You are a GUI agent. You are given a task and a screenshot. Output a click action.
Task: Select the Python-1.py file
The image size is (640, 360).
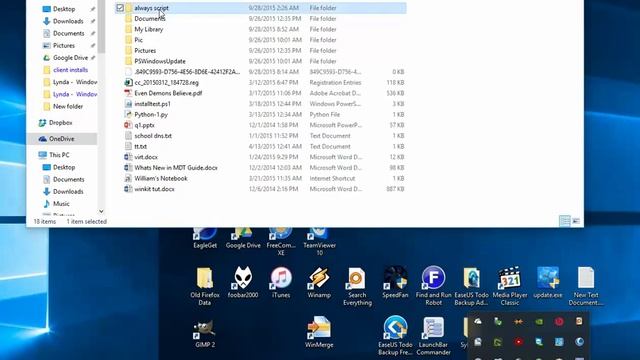coord(260,114)
